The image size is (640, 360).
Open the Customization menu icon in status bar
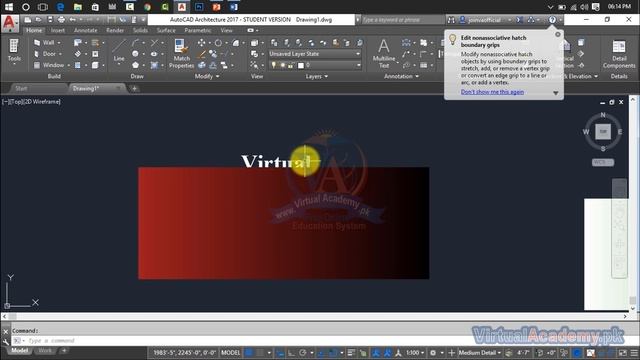(634, 353)
